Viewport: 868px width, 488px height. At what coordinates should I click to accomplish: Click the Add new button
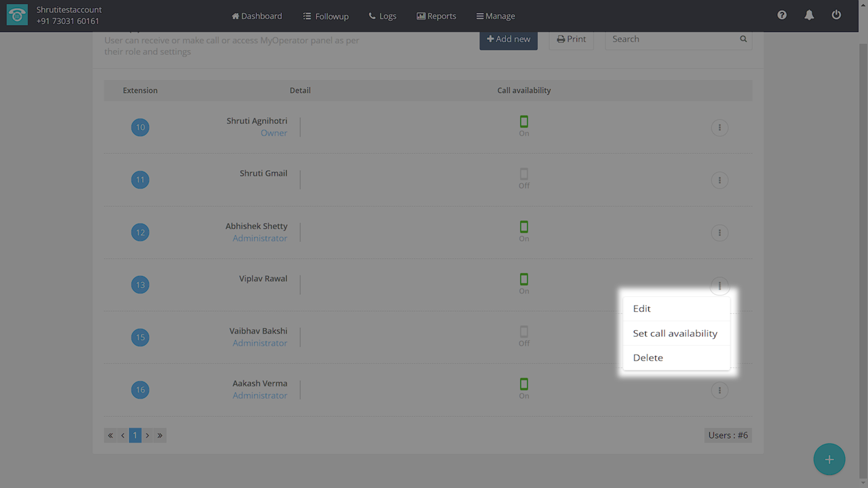tap(509, 39)
